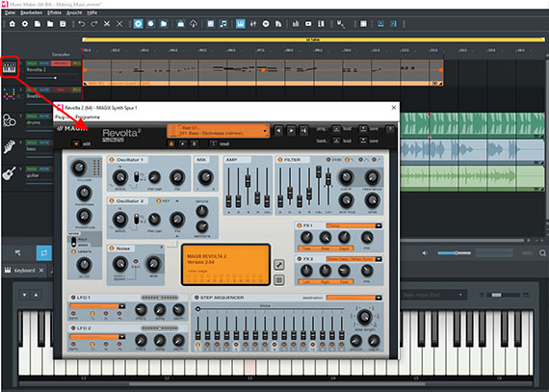Screen dimensions: 549x392
Task: Open LFO 1 destination dropdown
Action: [x=97, y=306]
